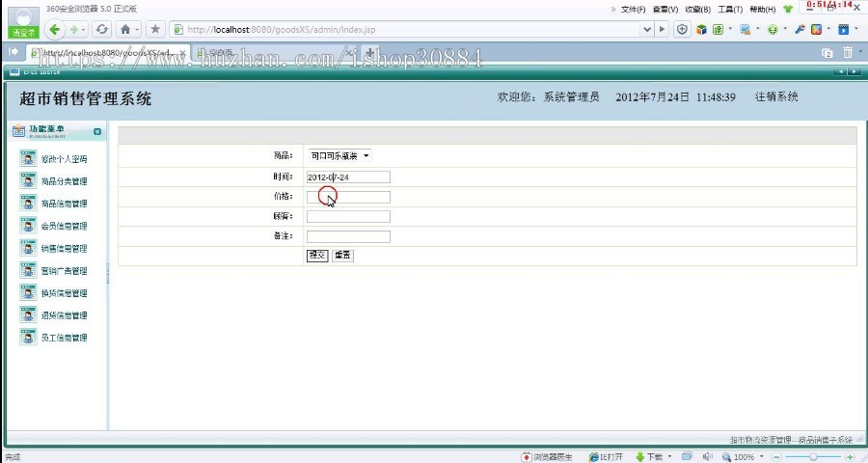
Task: Switch to the 空白页 tab
Action: pos(274,53)
